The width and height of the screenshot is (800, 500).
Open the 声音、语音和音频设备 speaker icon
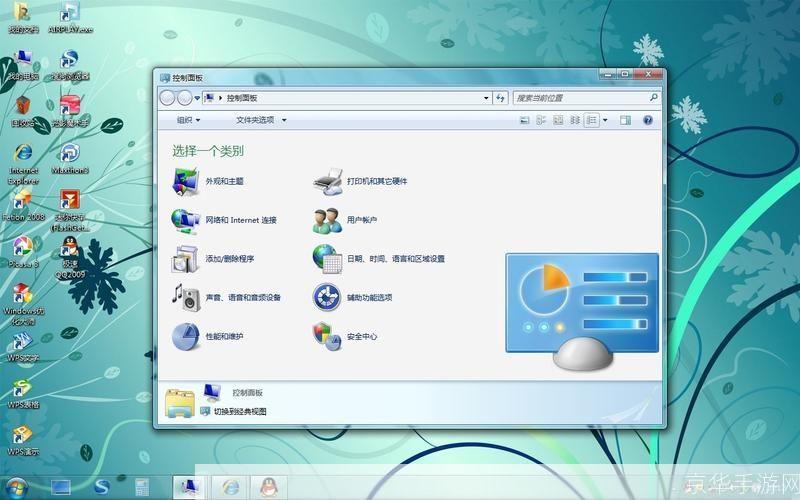coord(186,298)
